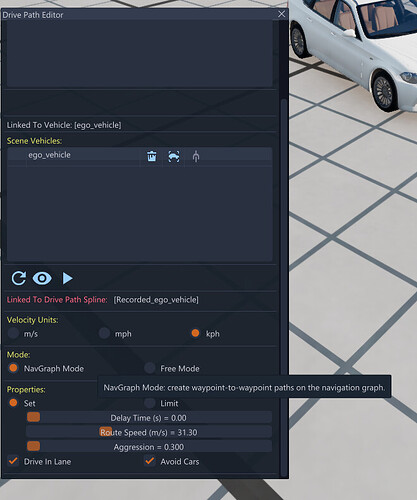Select kph velocity units

coord(195,333)
